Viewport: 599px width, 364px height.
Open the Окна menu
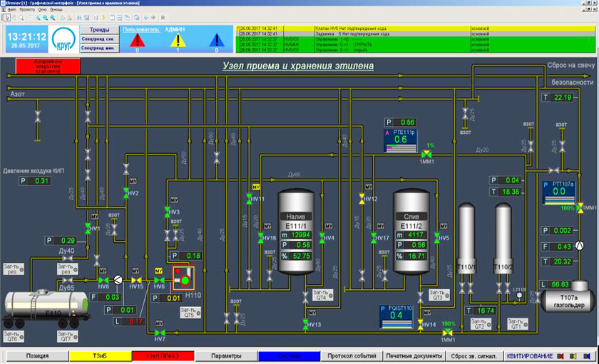pyautogui.click(x=42, y=9)
